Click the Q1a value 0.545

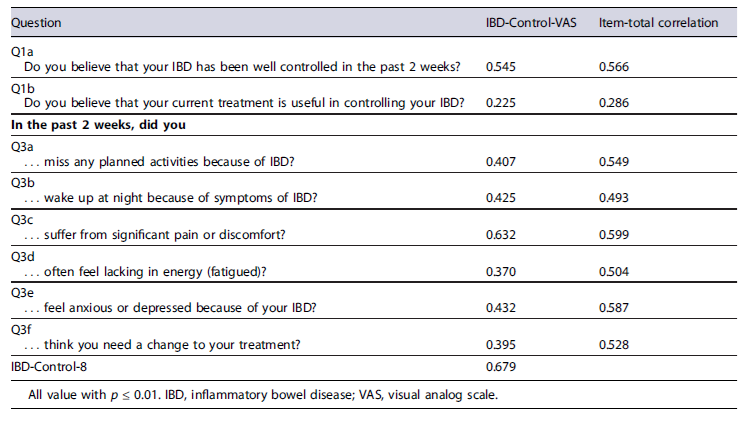(x=501, y=65)
